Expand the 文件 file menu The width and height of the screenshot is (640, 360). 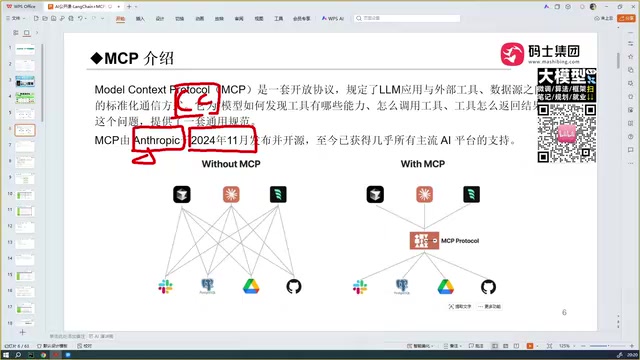coord(15,18)
